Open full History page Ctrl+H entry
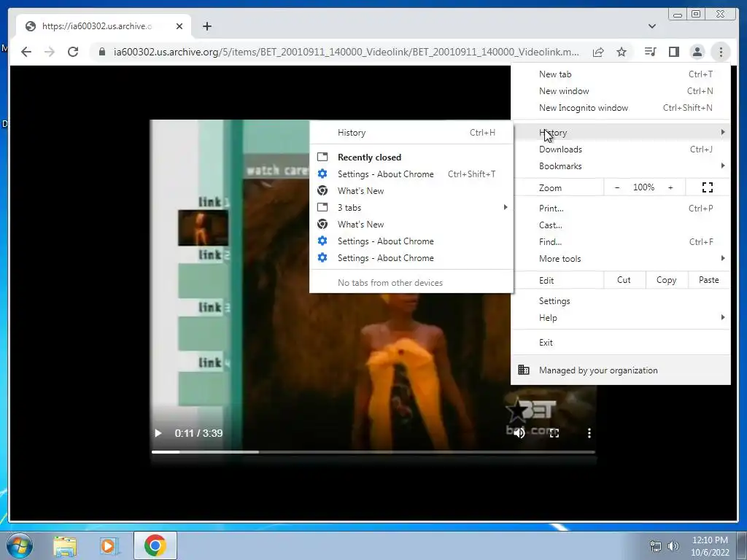The width and height of the screenshot is (747, 560). pyautogui.click(x=411, y=133)
